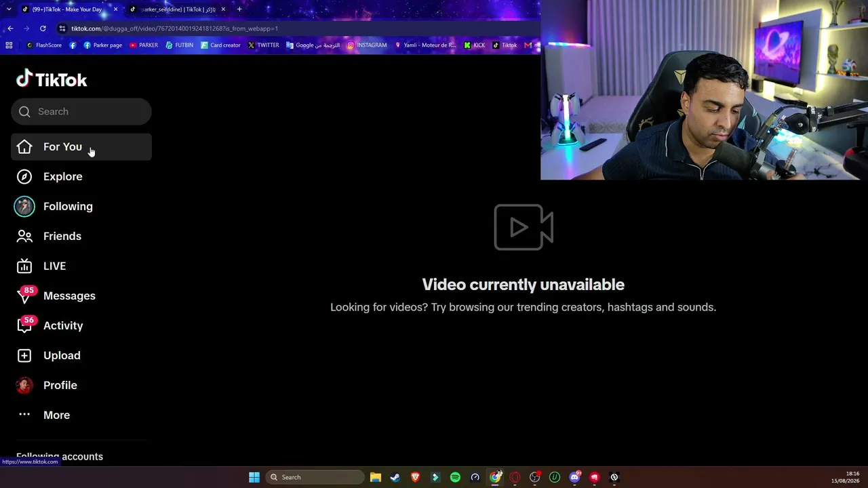Click the "Video currently unavailable" heading
Image resolution: width=868 pixels, height=488 pixels.
point(523,285)
